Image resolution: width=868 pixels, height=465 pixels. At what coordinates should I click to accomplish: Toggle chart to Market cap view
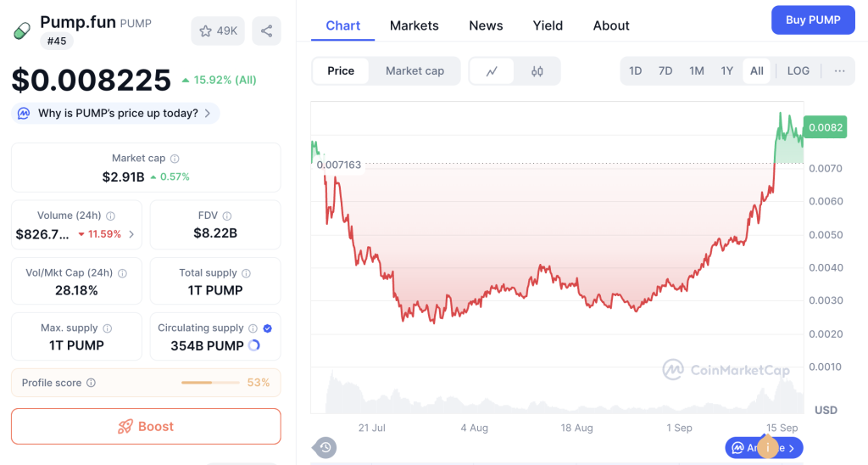(x=415, y=71)
